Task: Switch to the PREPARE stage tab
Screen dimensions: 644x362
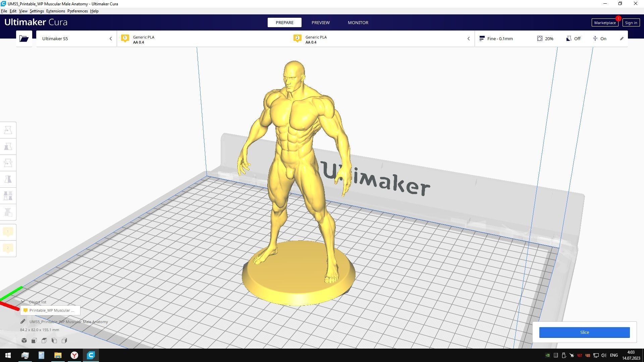Action: click(x=284, y=22)
